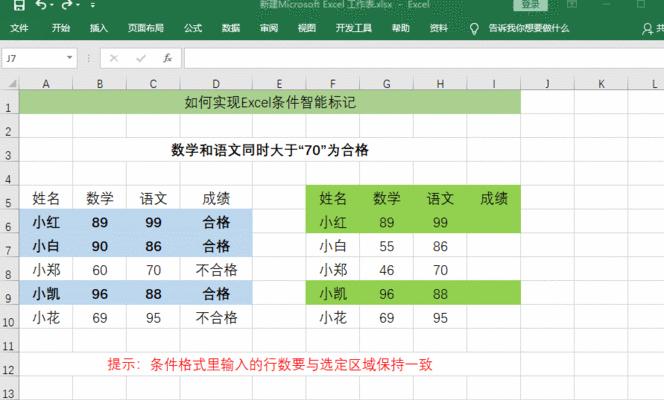The width and height of the screenshot is (664, 400).
Task: Switch to the 公式 ribbon tab
Action: (x=193, y=28)
